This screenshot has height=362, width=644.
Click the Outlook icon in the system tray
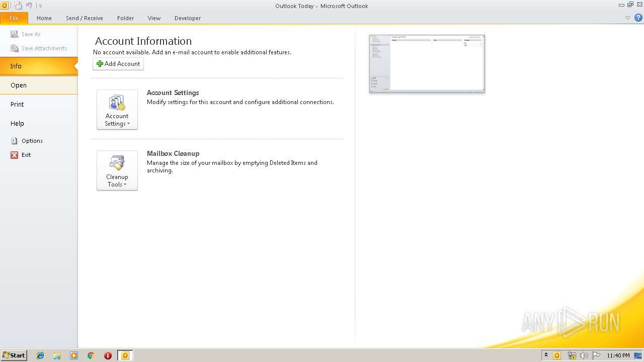coord(557,355)
